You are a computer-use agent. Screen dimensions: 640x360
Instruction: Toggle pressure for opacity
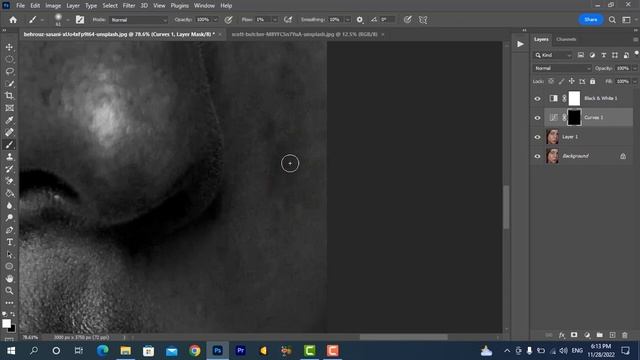tap(229, 20)
